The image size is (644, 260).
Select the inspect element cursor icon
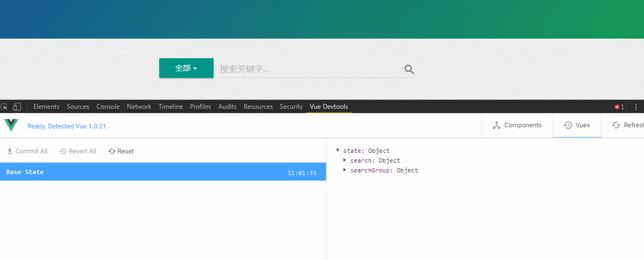click(x=4, y=107)
